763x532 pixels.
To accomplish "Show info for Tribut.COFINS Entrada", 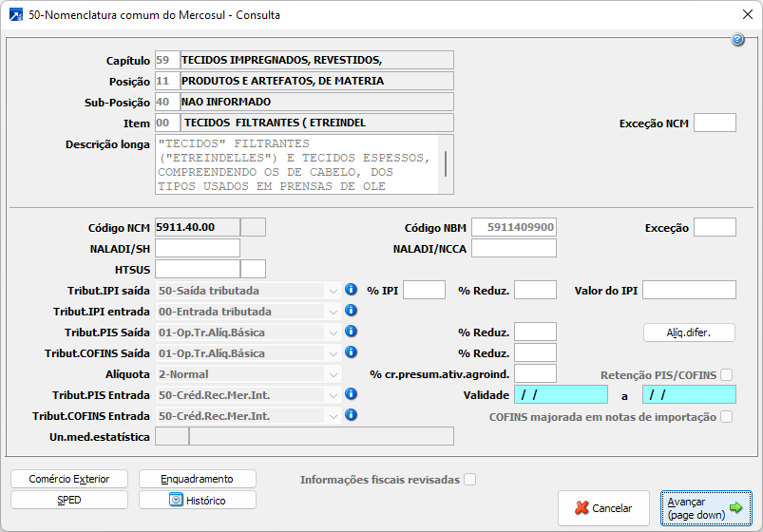I will point(351,415).
